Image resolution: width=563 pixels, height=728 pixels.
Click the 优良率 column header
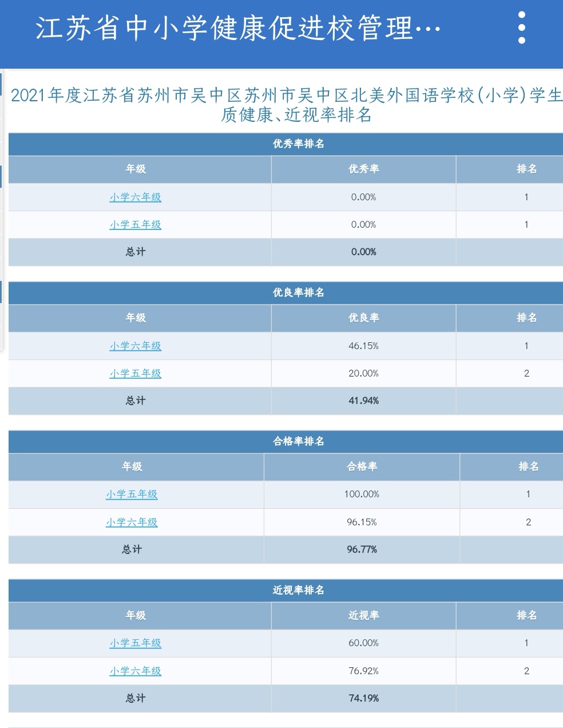pyautogui.click(x=363, y=318)
